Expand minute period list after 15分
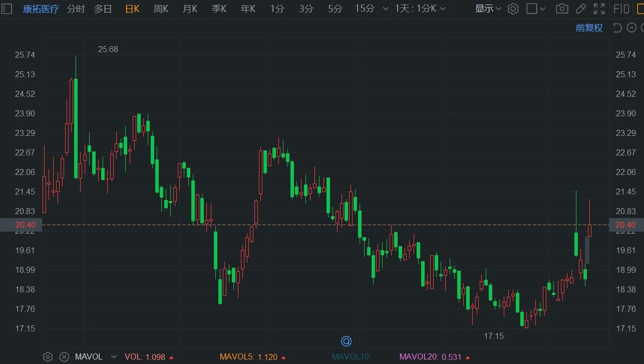Image resolution: width=644 pixels, height=364 pixels. (385, 9)
